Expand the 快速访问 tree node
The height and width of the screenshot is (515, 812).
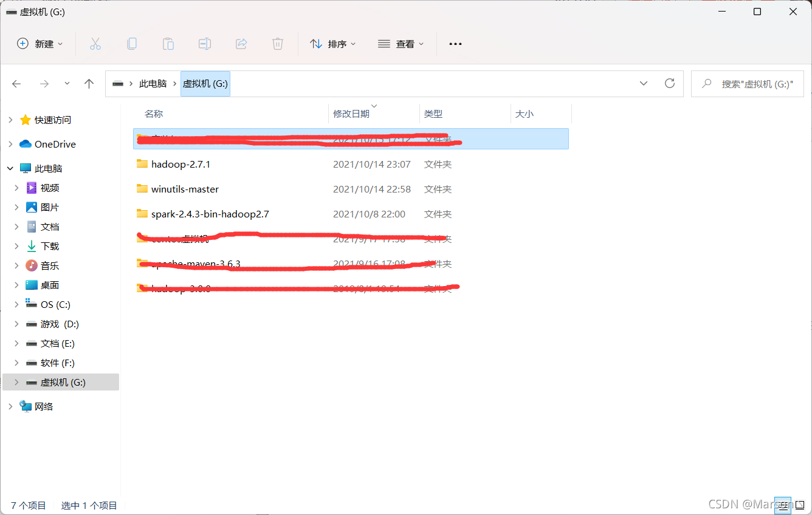pyautogui.click(x=10, y=120)
